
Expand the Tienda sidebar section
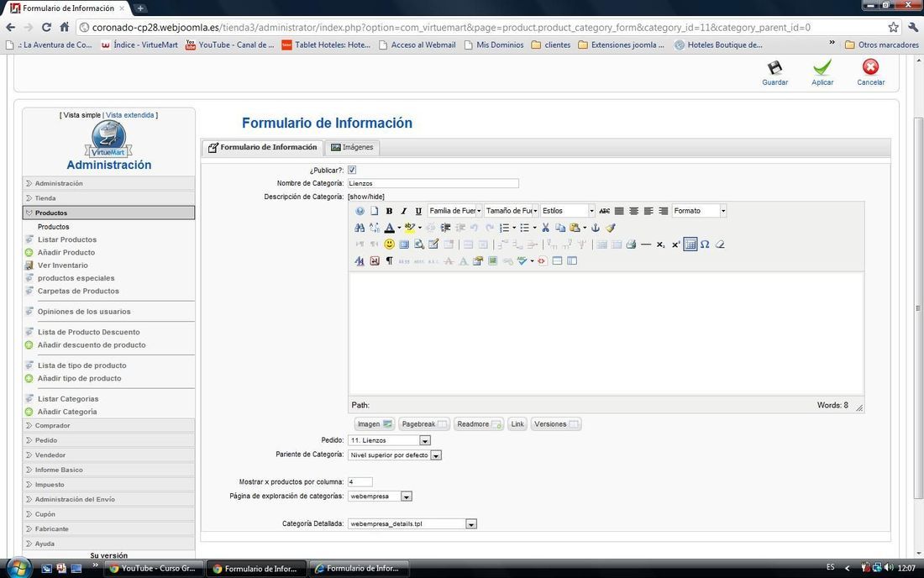click(108, 198)
